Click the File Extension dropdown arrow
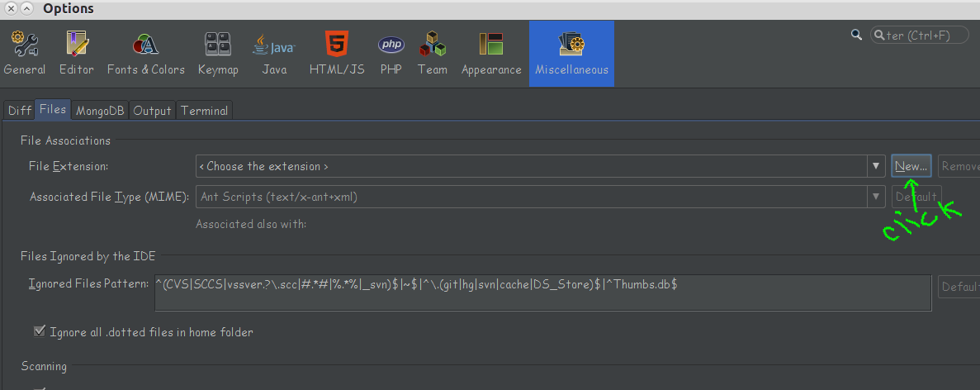The image size is (980, 390). 876,166
